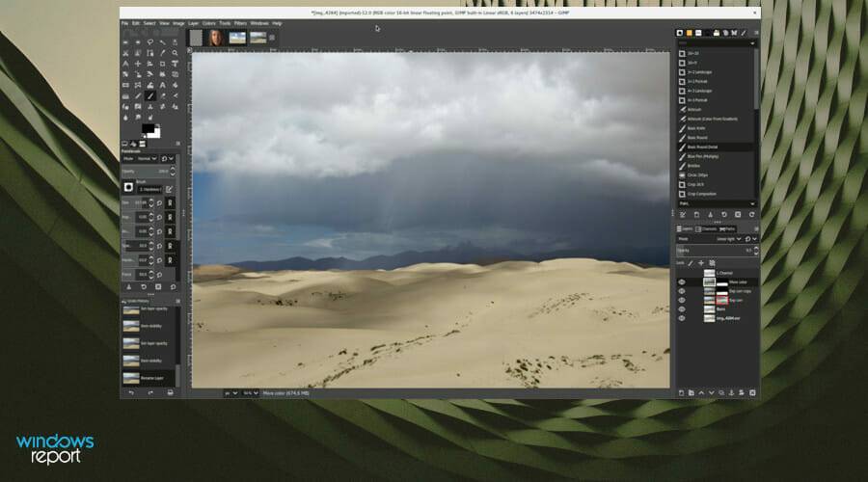Image resolution: width=868 pixels, height=482 pixels.
Task: Select the Smudge tool
Action: point(138,118)
